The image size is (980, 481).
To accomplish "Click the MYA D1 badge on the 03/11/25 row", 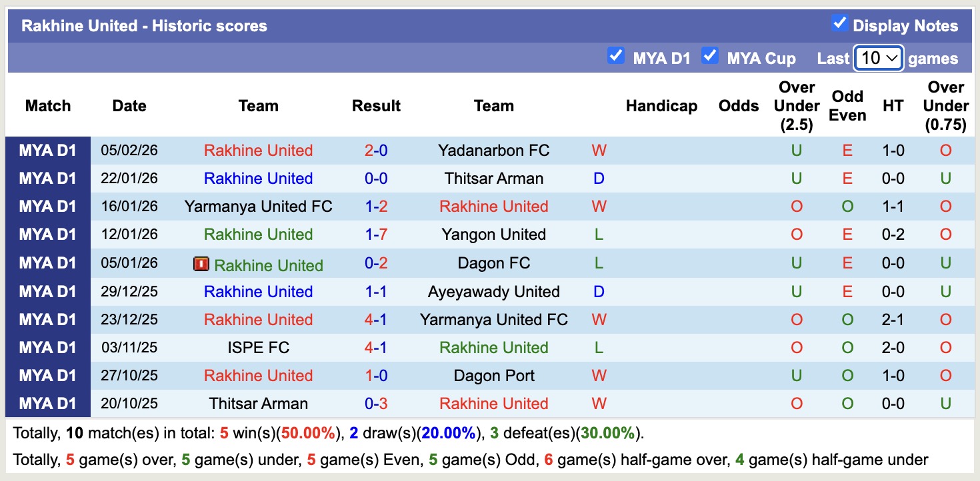I will coord(47,347).
